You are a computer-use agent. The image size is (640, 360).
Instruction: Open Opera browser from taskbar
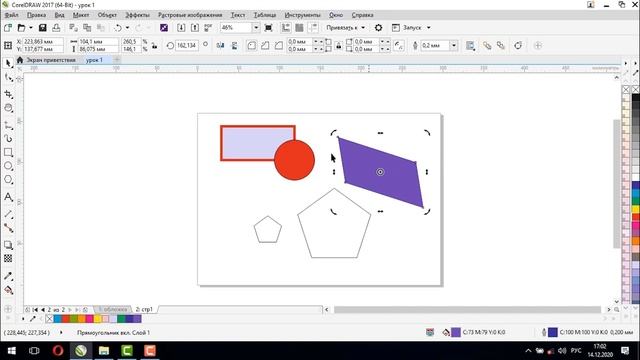click(58, 351)
